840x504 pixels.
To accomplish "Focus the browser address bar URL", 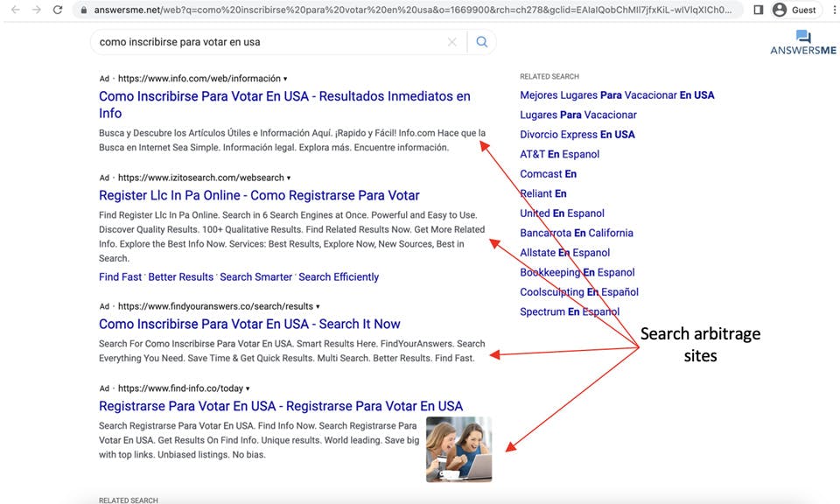I will point(412,10).
